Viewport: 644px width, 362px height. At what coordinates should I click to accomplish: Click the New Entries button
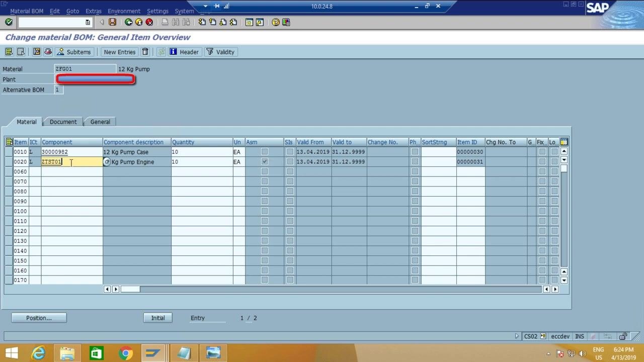tap(120, 52)
